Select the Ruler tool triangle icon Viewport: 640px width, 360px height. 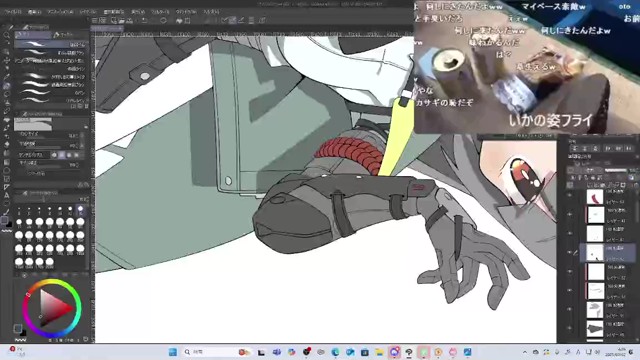7,187
